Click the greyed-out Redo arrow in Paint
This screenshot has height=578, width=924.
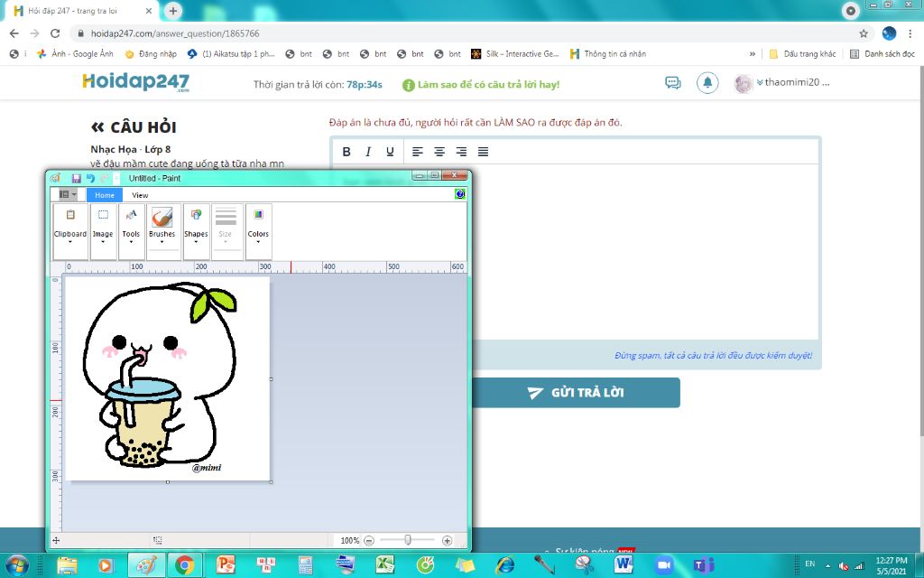(105, 178)
